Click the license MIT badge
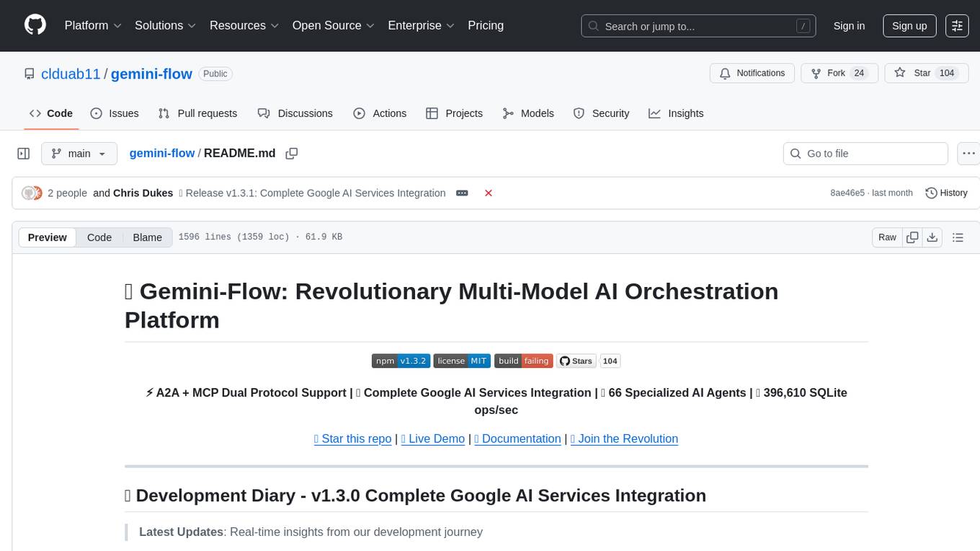This screenshot has width=980, height=551. pyautogui.click(x=462, y=361)
